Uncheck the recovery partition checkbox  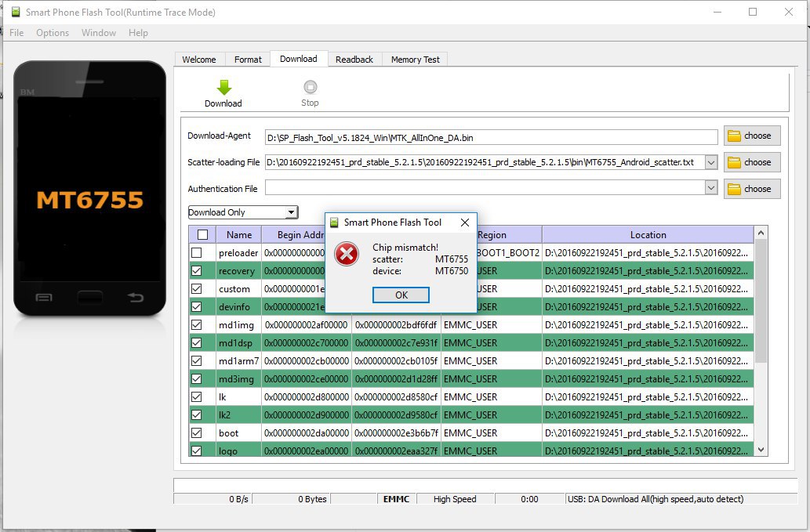click(196, 271)
